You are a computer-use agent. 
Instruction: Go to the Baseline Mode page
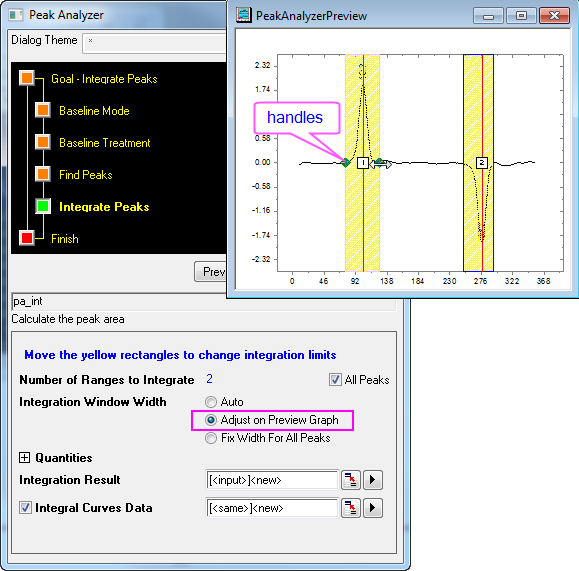tap(94, 111)
